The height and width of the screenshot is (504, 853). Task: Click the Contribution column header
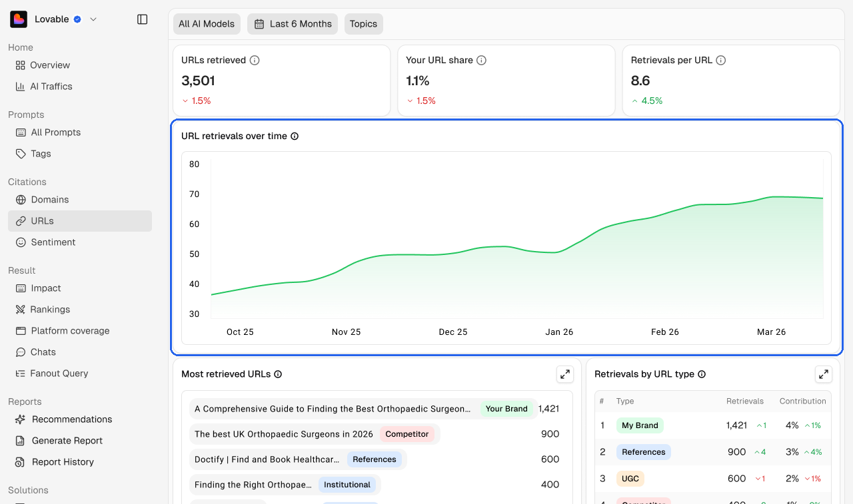803,401
